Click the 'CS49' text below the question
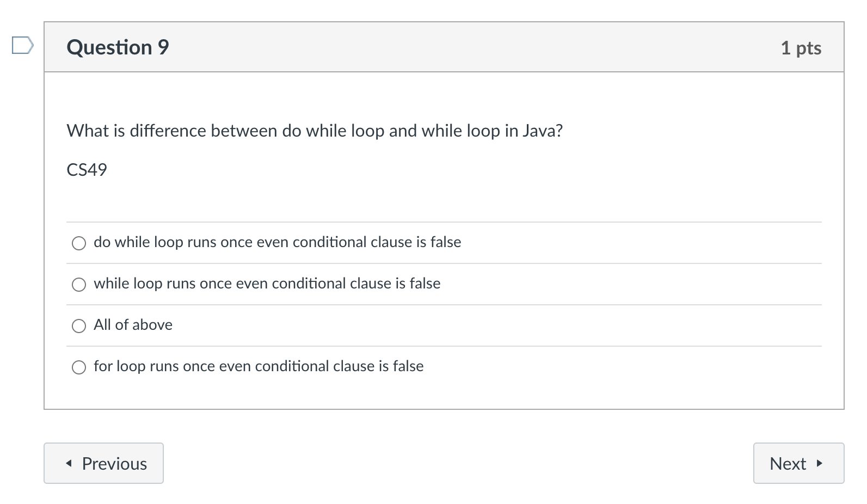This screenshot has height=504, width=867. [x=87, y=170]
